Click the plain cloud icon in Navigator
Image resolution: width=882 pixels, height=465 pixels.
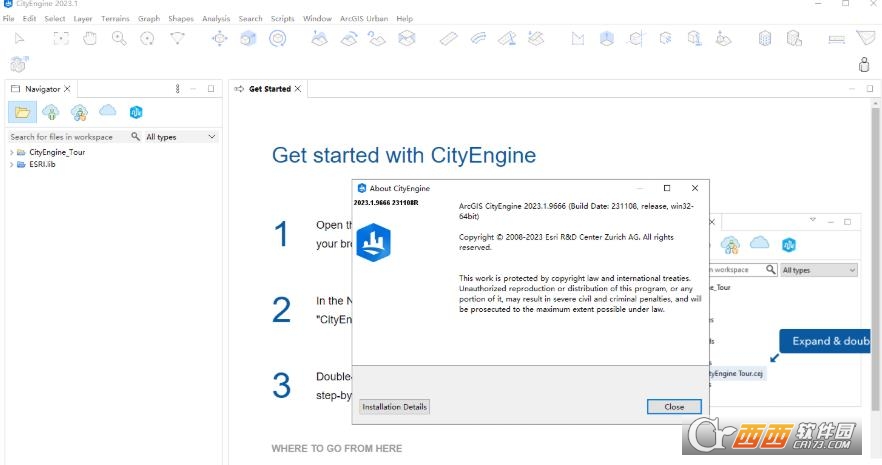coord(107,110)
